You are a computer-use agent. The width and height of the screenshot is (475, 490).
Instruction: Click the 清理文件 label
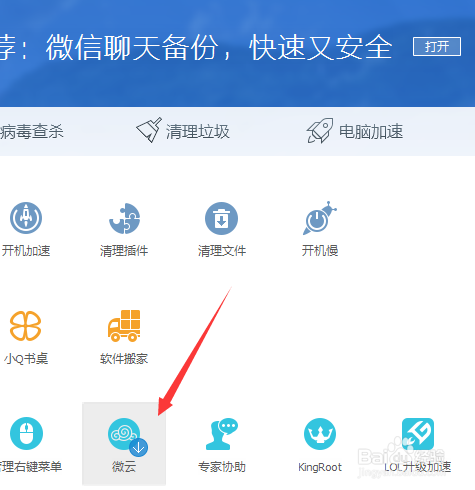(222, 251)
